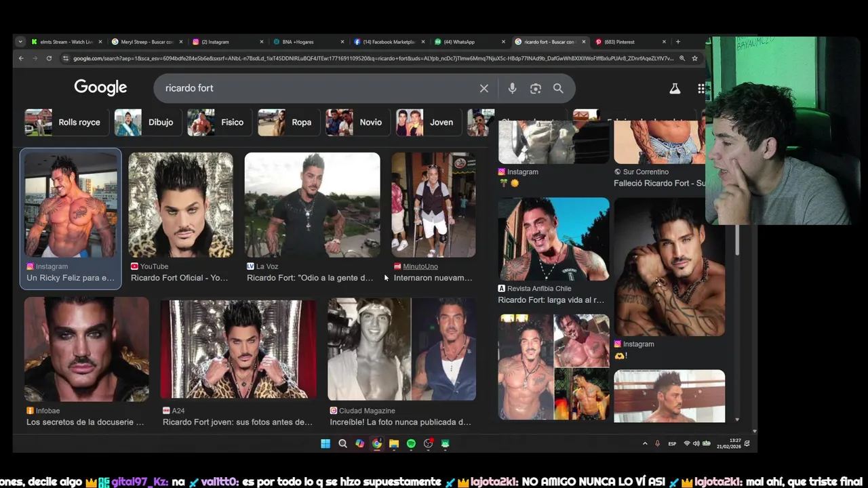Open OBS Studio from the taskbar
This screenshot has height=488, width=868.
click(x=428, y=444)
